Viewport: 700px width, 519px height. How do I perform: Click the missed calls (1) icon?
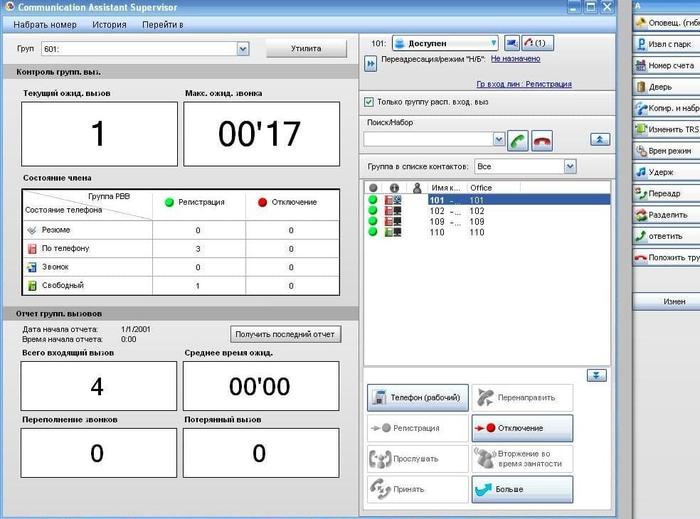tap(540, 44)
